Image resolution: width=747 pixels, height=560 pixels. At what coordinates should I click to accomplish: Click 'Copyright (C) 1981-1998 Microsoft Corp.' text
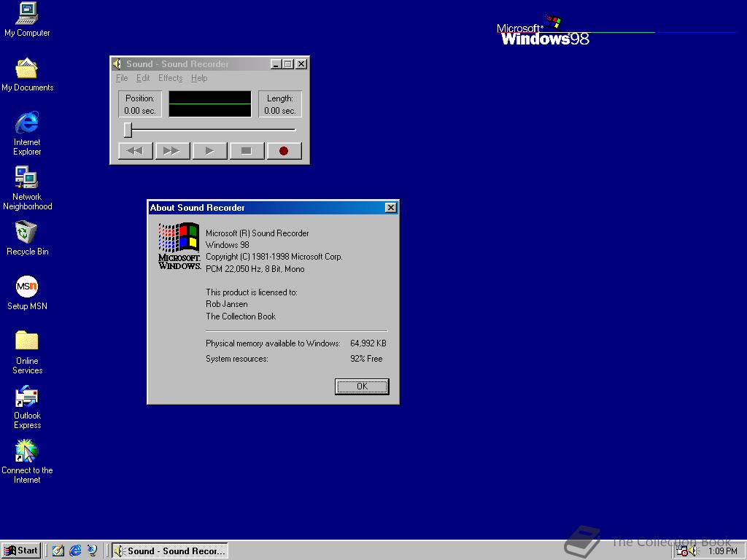(x=274, y=257)
